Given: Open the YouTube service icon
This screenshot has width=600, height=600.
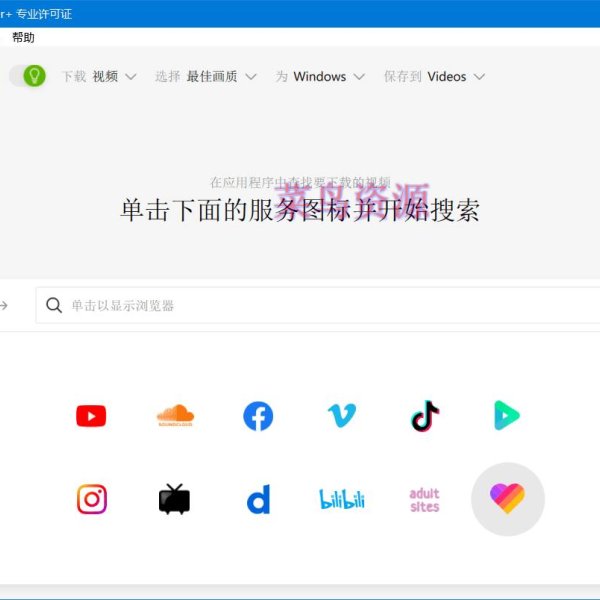Looking at the screenshot, I should (x=91, y=416).
